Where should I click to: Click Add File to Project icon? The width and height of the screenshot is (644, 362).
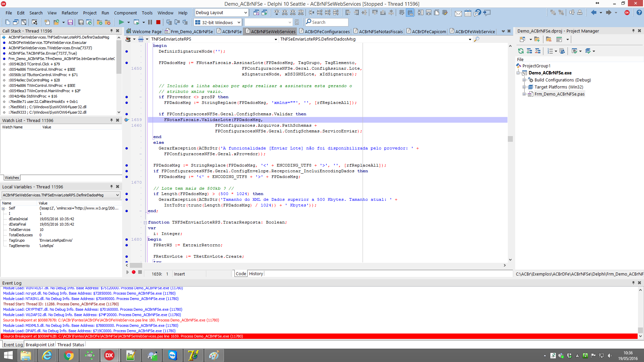[x=100, y=22]
